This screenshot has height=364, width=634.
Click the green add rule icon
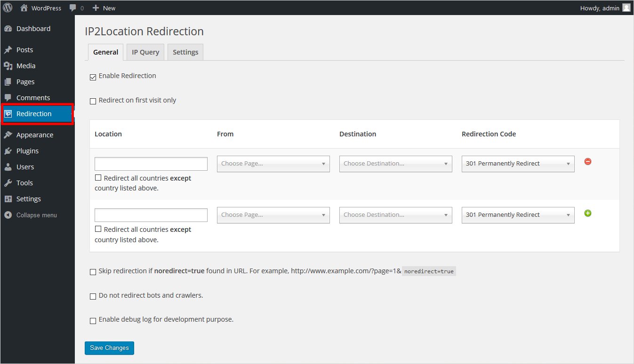tap(588, 214)
